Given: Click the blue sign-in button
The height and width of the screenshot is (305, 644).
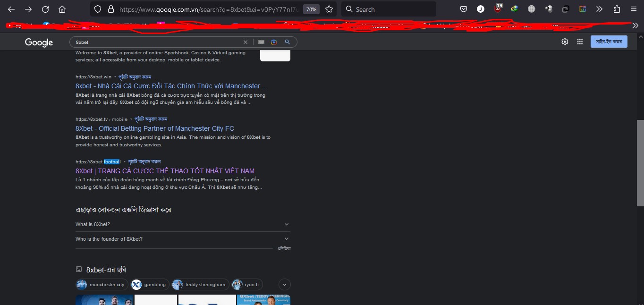Looking at the screenshot, I should (609, 42).
